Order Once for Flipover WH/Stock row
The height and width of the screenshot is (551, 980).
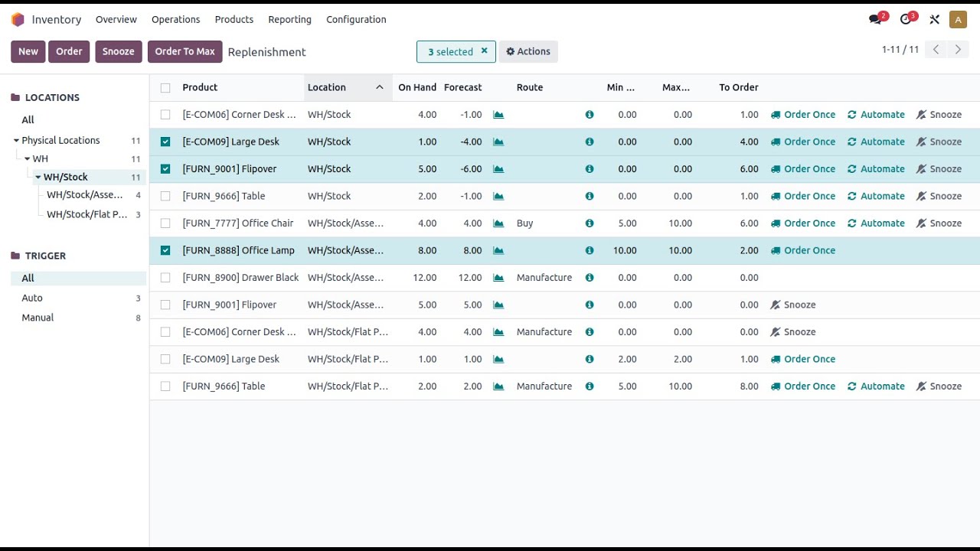pyautogui.click(x=803, y=169)
